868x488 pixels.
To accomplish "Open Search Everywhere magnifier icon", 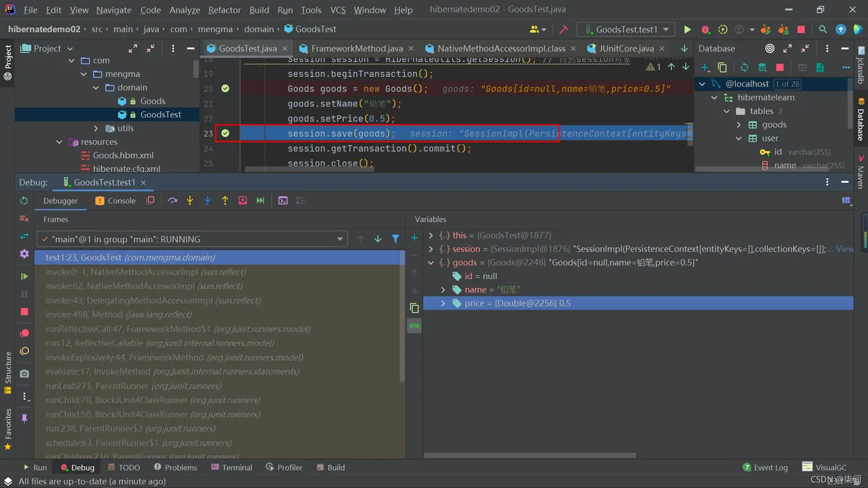I will pos(823,29).
